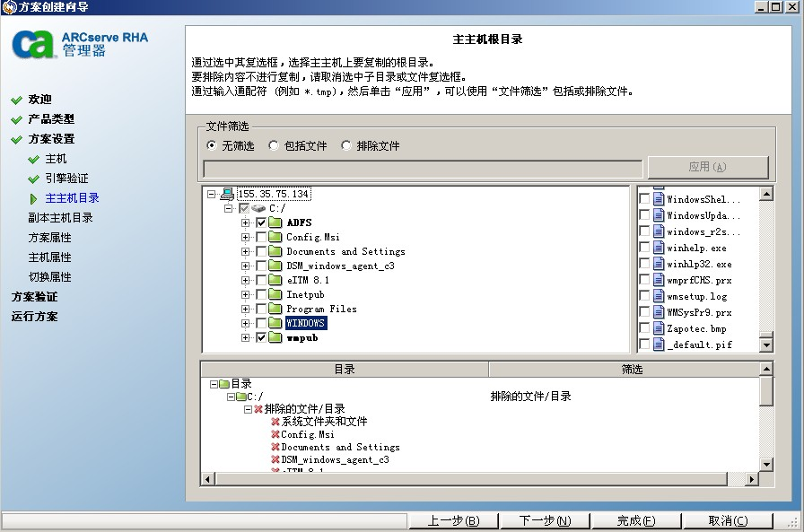Select the 排除文件 radio button
Viewport: 804px width, 532px height.
click(346, 145)
